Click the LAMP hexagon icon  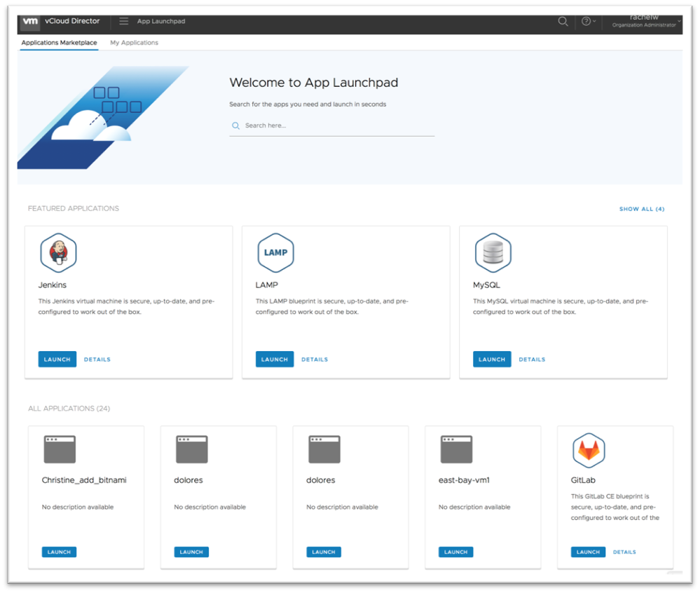click(275, 253)
